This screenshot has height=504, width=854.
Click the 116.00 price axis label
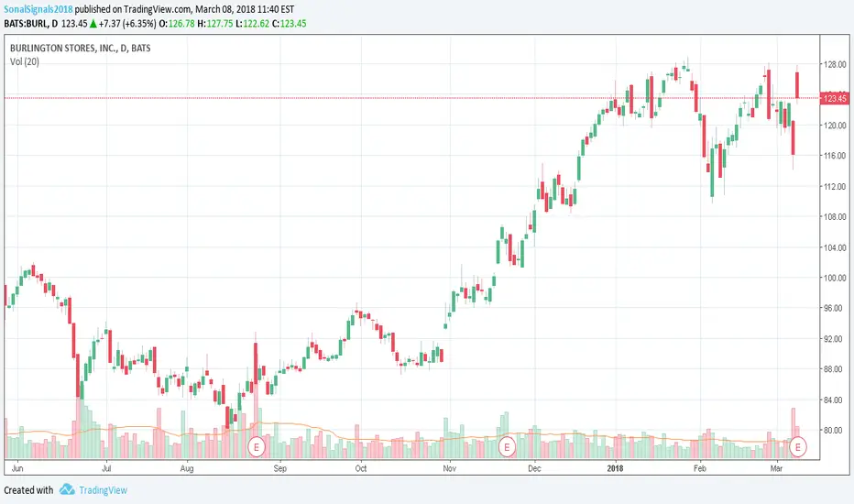pyautogui.click(x=835, y=156)
